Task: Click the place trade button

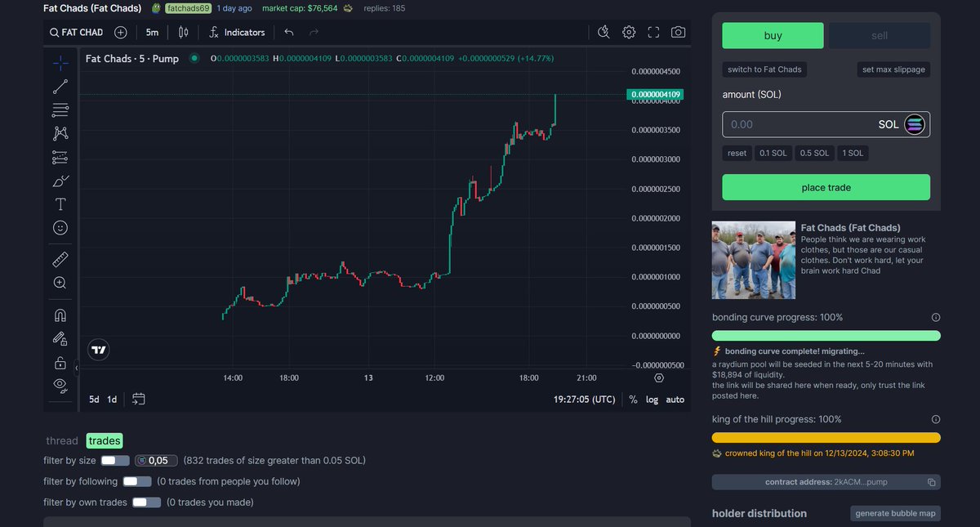Action: [826, 187]
